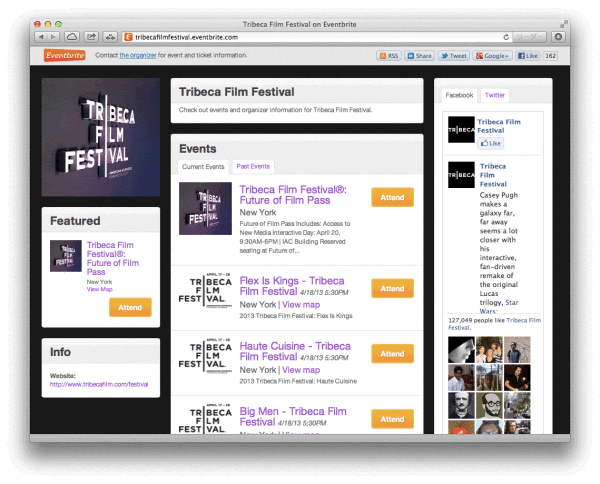Open the Future of Film Pass event thumbnail
600x484 pixels.
point(205,209)
